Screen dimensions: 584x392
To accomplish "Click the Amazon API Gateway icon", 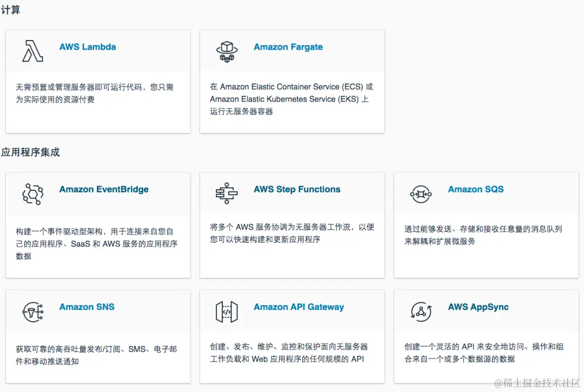I will pyautogui.click(x=227, y=311).
